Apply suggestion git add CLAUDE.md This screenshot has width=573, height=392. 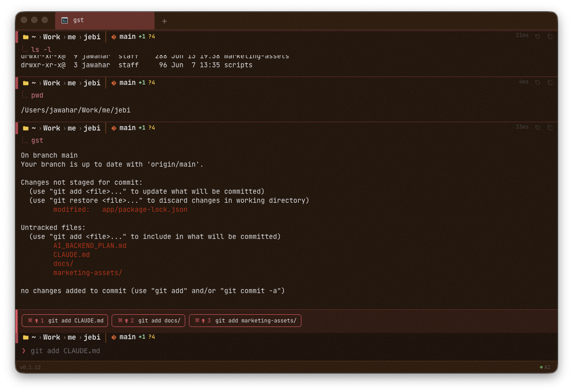point(65,321)
